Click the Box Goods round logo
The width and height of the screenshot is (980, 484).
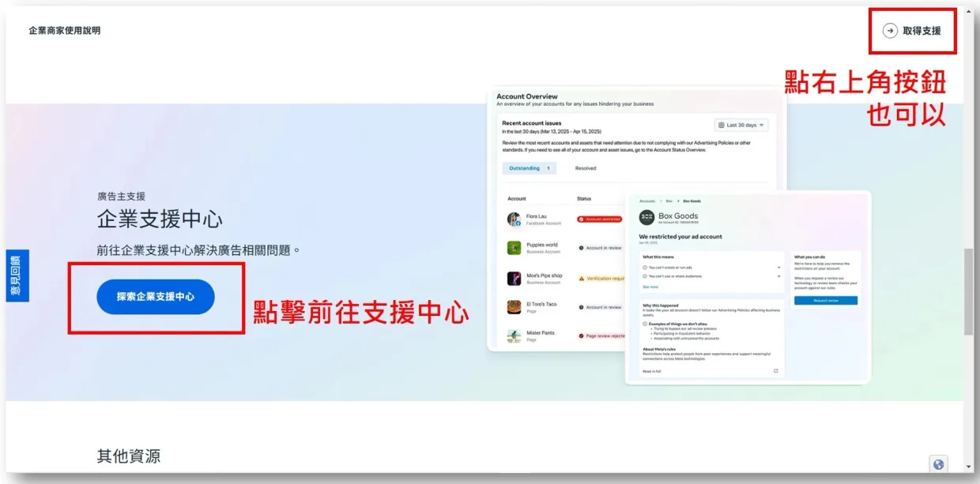click(646, 217)
